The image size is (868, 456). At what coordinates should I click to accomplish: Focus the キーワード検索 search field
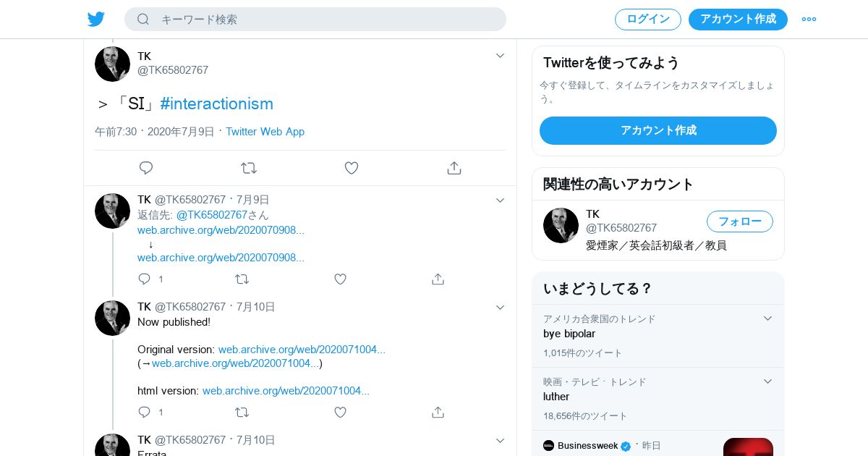point(325,20)
